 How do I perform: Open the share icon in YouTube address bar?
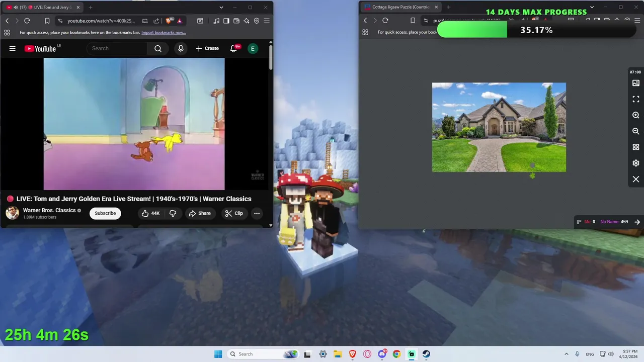pyautogui.click(x=156, y=21)
